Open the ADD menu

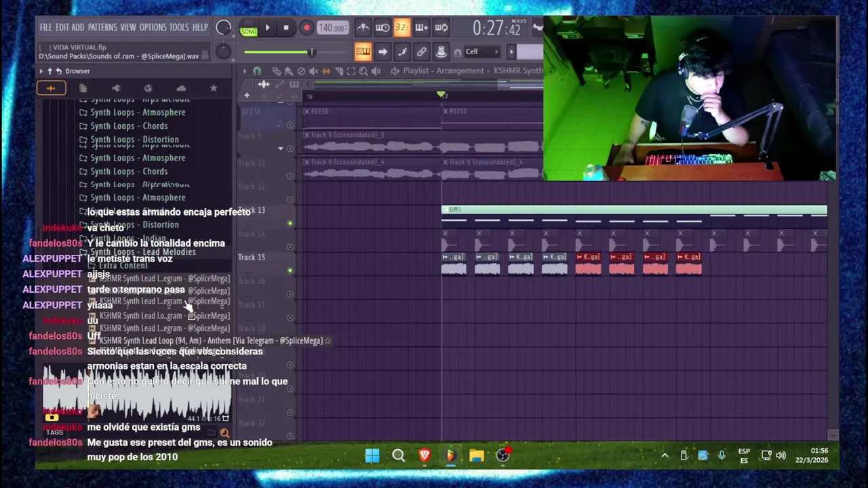(78, 28)
